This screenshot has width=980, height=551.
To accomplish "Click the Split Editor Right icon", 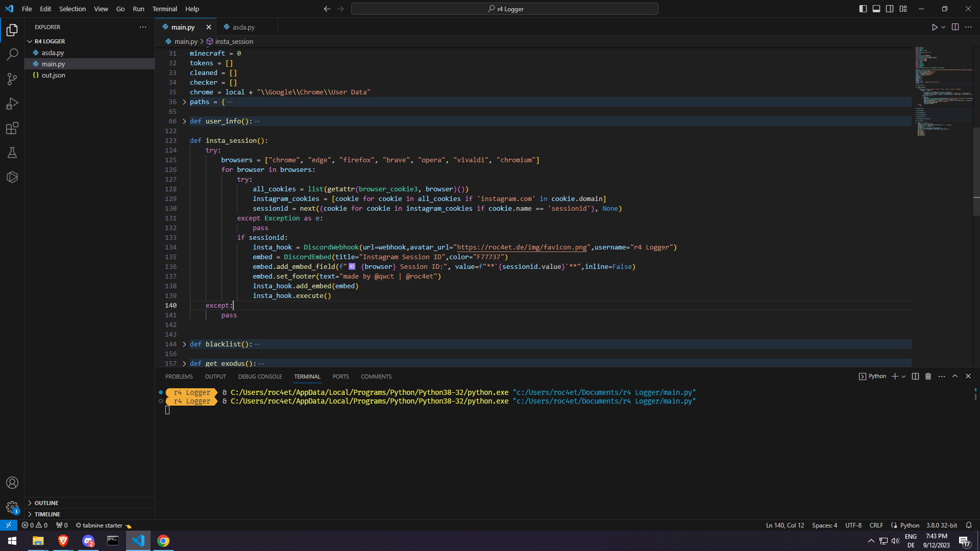I will [955, 27].
